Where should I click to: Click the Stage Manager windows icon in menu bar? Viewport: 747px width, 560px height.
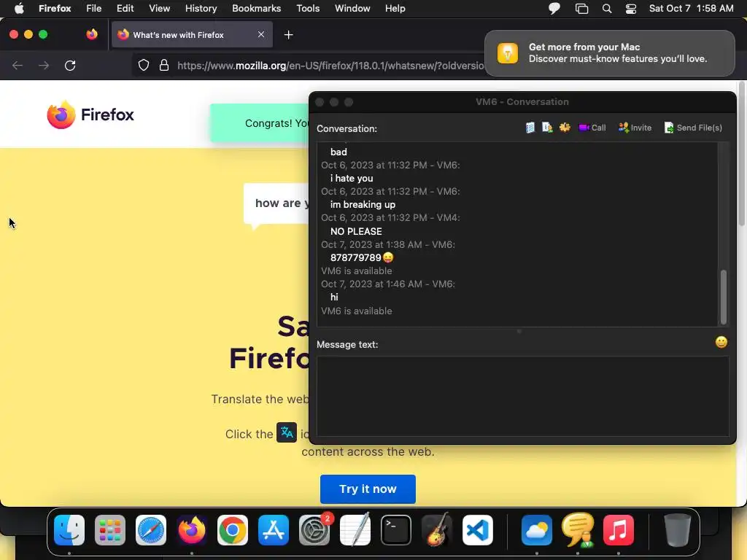click(581, 9)
